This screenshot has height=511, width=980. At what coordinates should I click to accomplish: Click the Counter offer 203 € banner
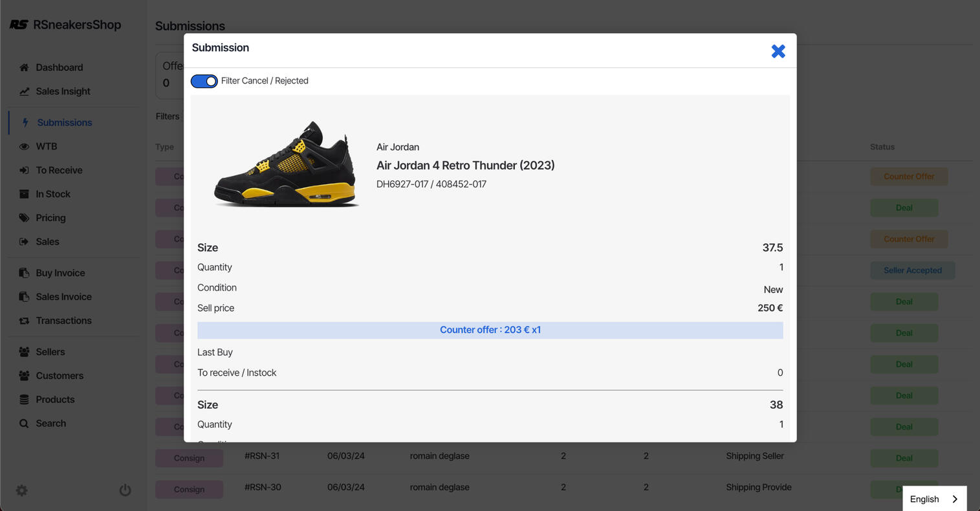[490, 330]
